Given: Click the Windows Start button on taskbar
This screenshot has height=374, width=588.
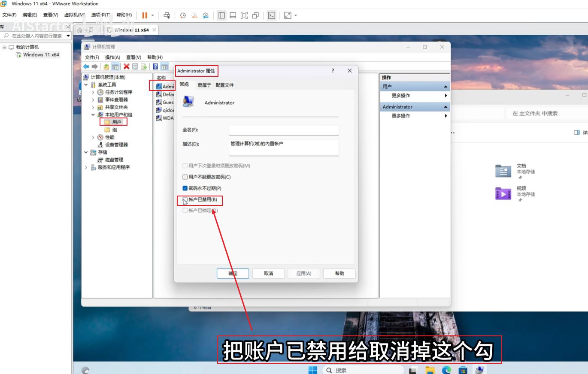Looking at the screenshot, I should pos(313,370).
